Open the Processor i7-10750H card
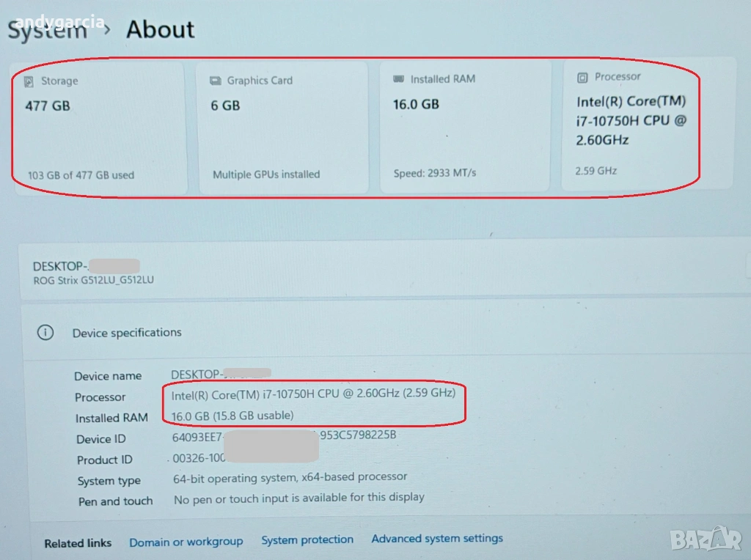The height and width of the screenshot is (560, 751). [x=647, y=125]
